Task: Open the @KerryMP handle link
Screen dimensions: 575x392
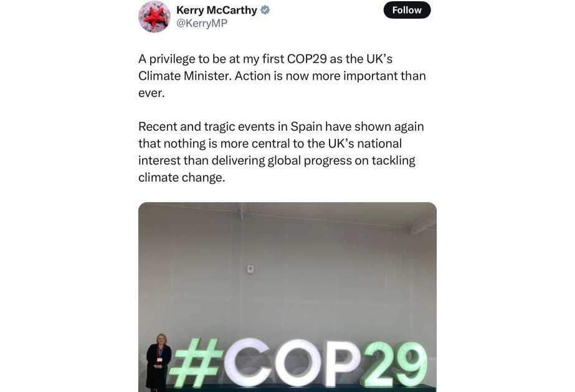Action: pos(202,24)
